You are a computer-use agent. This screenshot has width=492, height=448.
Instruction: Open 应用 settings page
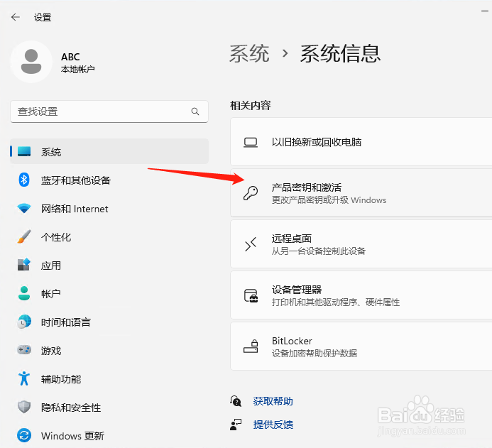click(x=109, y=266)
